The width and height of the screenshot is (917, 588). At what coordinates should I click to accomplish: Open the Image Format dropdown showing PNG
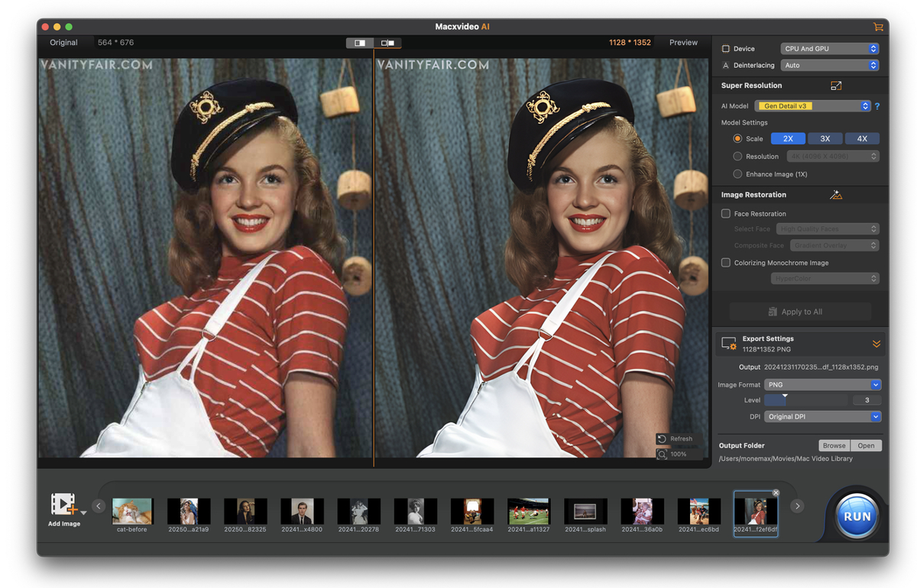tap(822, 385)
